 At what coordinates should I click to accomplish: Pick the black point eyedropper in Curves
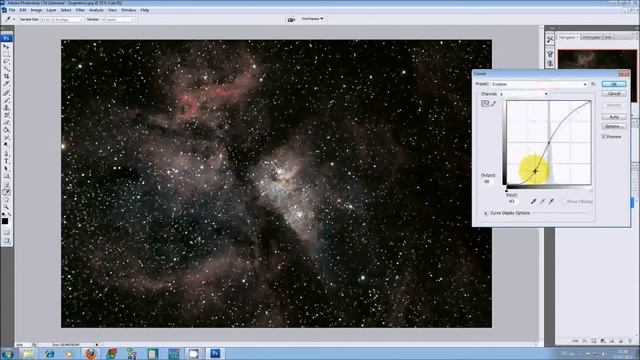[533, 201]
